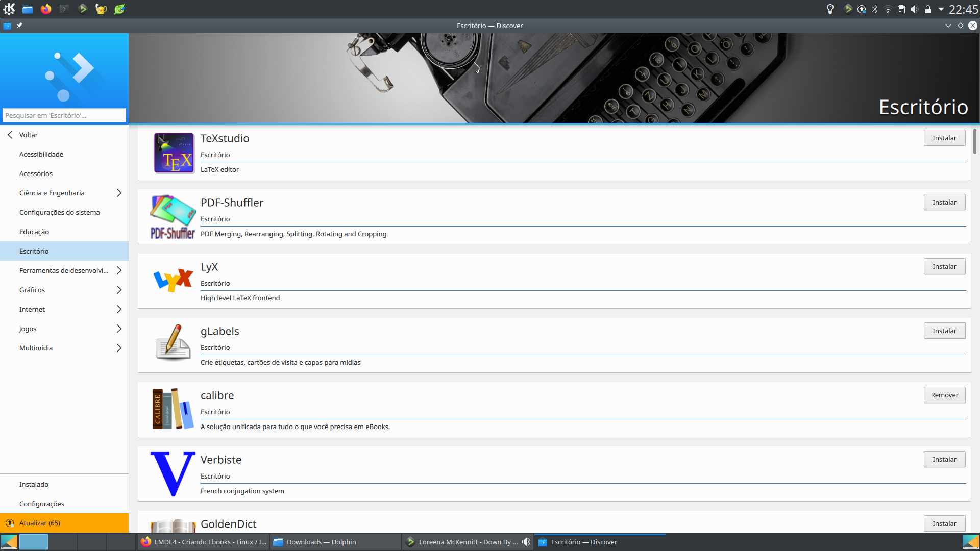The width and height of the screenshot is (980, 551).
Task: Remove calibre
Action: (944, 395)
